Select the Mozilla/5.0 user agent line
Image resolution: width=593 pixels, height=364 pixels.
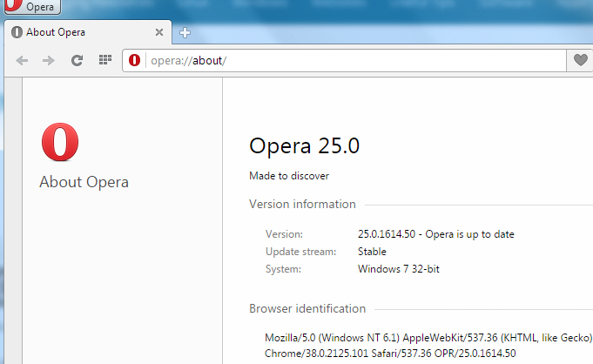click(x=428, y=338)
